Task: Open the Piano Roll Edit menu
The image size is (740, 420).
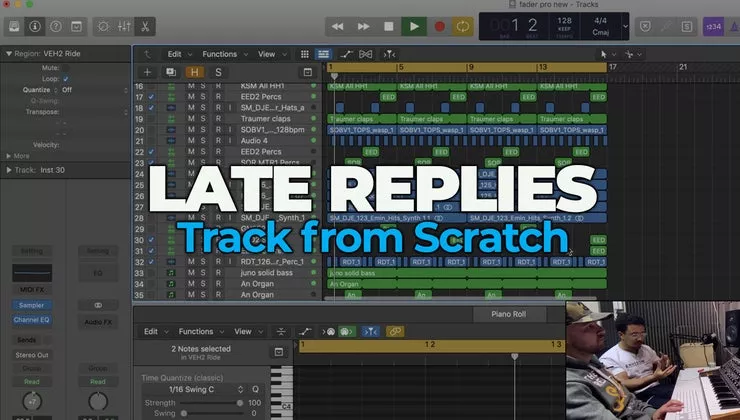Action: [156, 332]
